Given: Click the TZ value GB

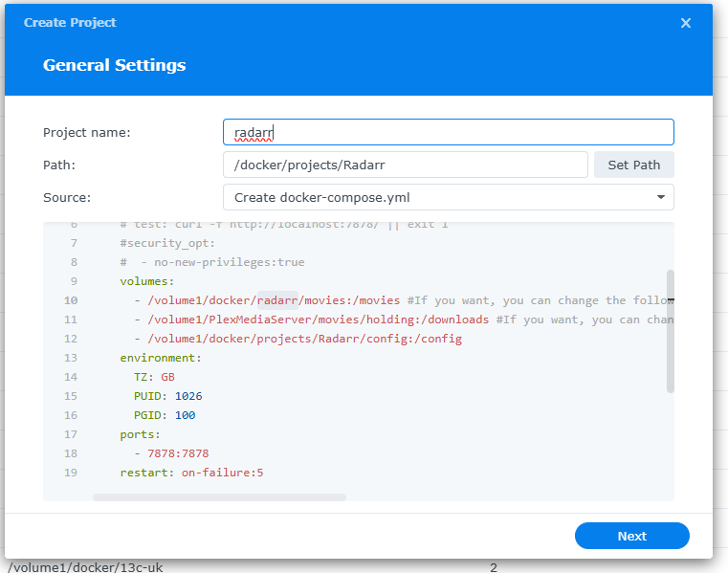Looking at the screenshot, I should (167, 377).
